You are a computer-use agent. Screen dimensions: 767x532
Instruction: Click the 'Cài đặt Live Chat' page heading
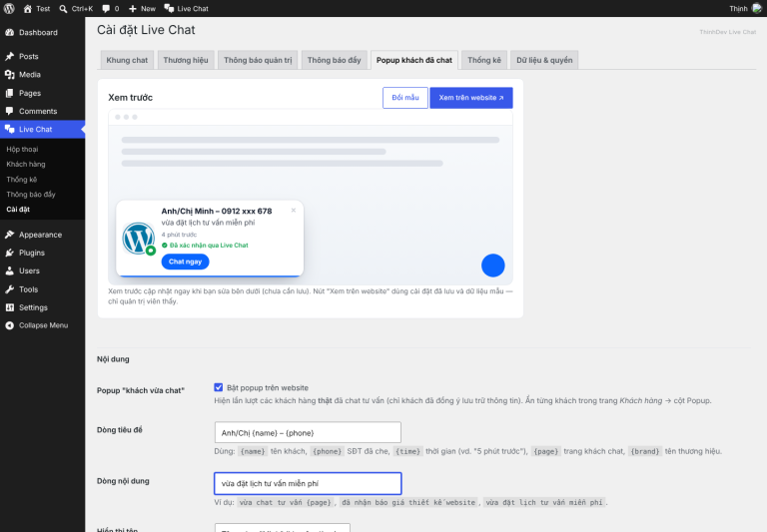146,30
